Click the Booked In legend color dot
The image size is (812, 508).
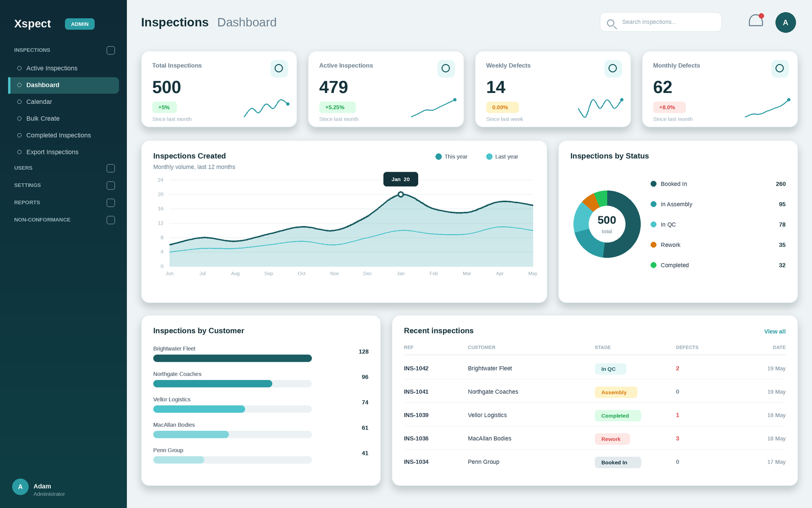tap(654, 184)
